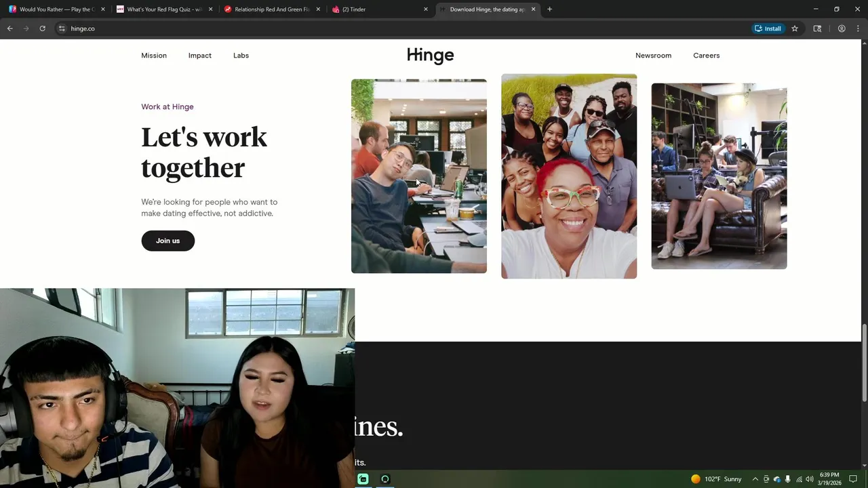This screenshot has width=868, height=488.
Task: Open the volume speaker tray icon
Action: (x=810, y=479)
